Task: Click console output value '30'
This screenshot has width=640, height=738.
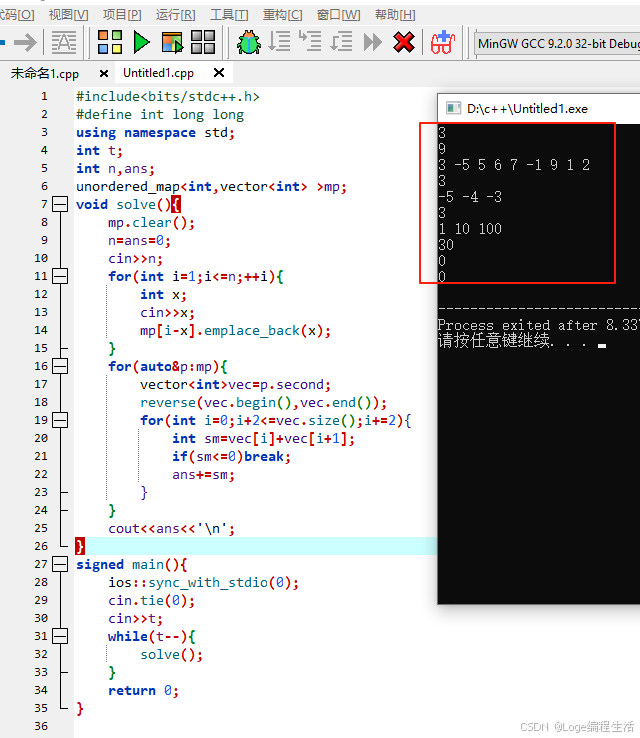Action: click(446, 245)
